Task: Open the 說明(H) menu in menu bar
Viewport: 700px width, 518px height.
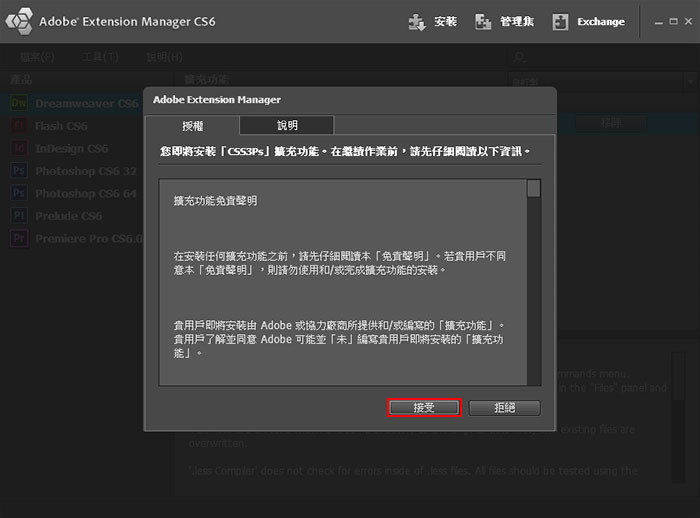Action: pos(164,57)
